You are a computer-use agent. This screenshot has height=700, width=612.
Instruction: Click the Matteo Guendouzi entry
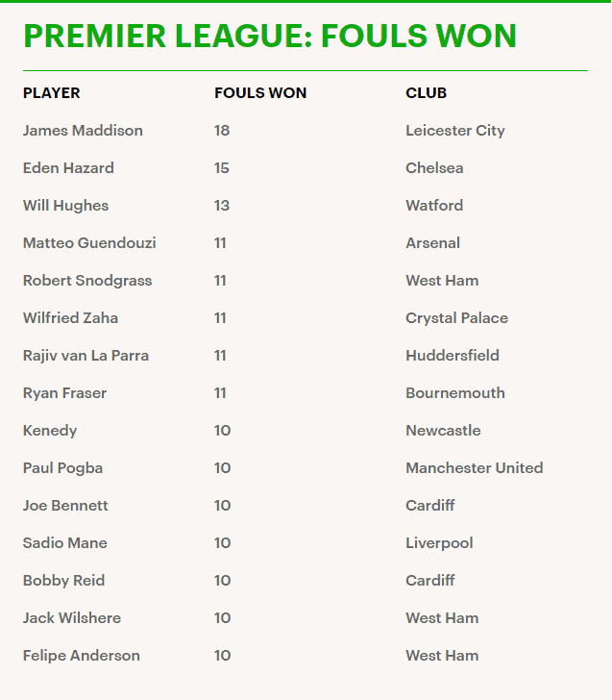point(89,243)
